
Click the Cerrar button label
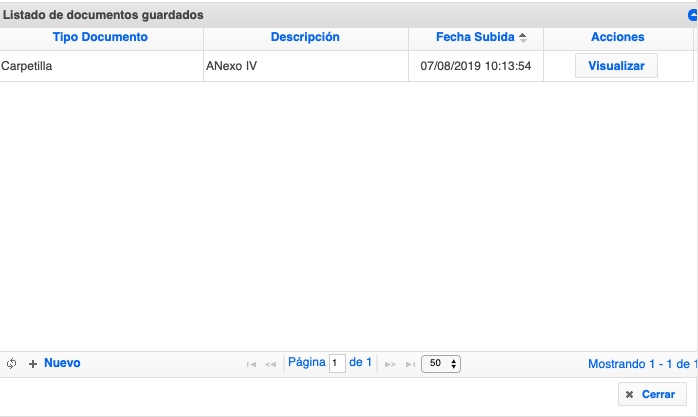[658, 395]
